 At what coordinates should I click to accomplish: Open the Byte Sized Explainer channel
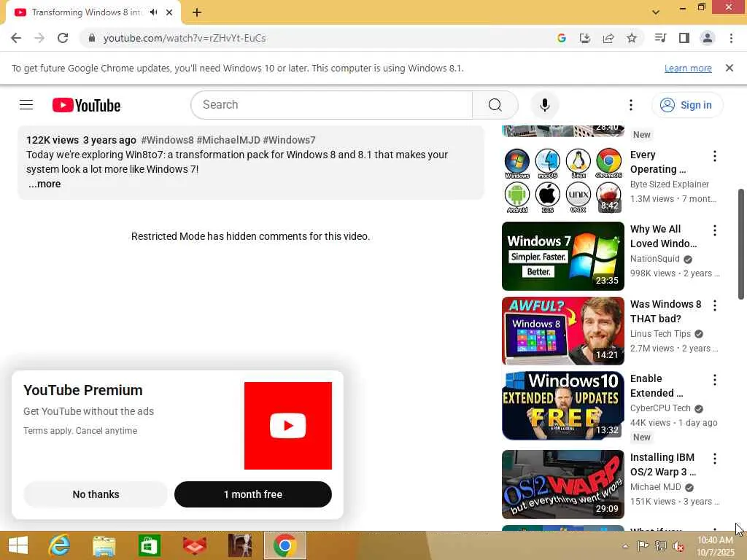(670, 184)
